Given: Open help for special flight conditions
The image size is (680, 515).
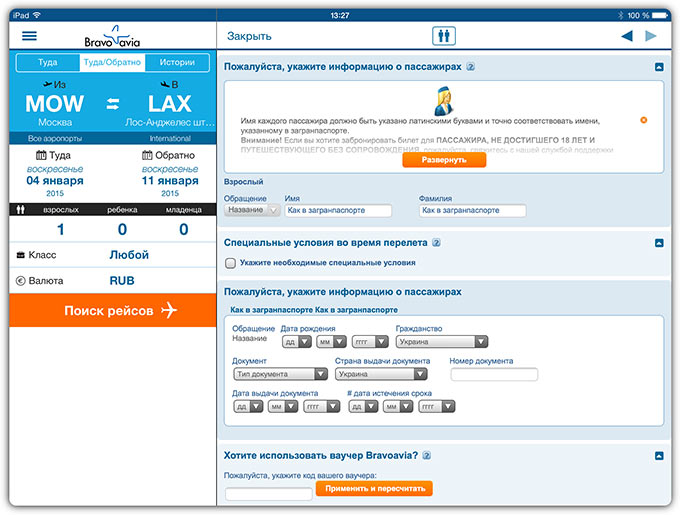Looking at the screenshot, I should click(x=437, y=243).
